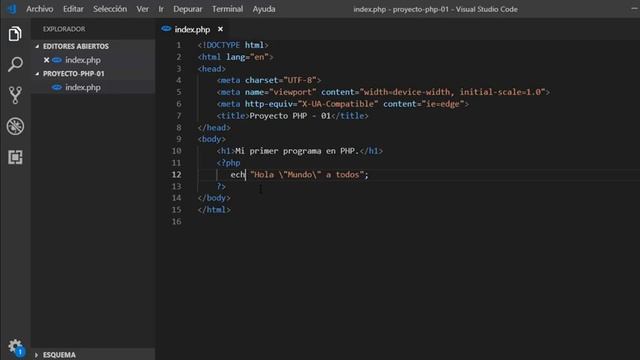Image resolution: width=640 pixels, height=360 pixels.
Task: Open the Ayuda menu
Action: click(x=264, y=9)
